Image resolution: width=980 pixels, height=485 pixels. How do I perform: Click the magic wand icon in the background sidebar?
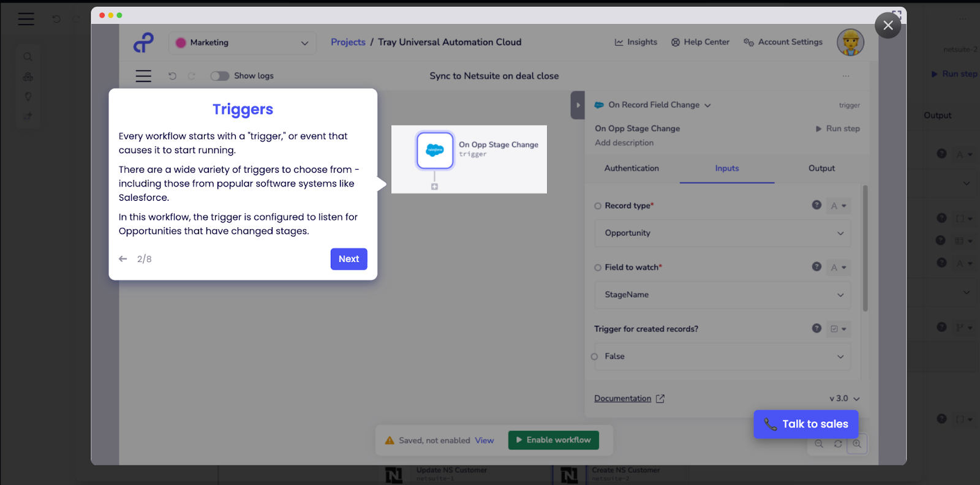[28, 116]
